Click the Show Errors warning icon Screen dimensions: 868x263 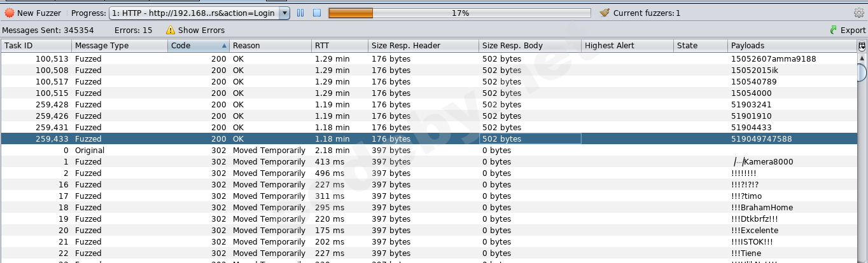tap(170, 30)
